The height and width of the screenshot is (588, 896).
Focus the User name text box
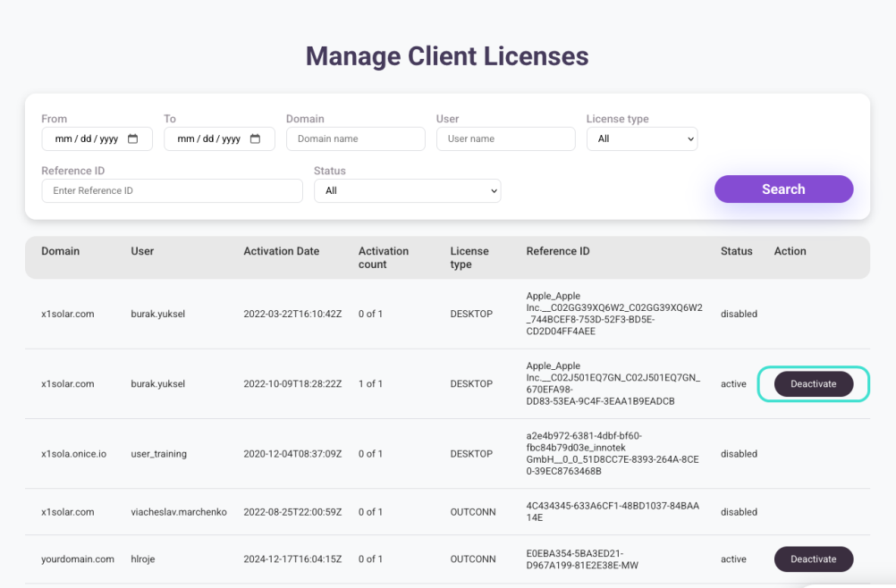(x=505, y=139)
